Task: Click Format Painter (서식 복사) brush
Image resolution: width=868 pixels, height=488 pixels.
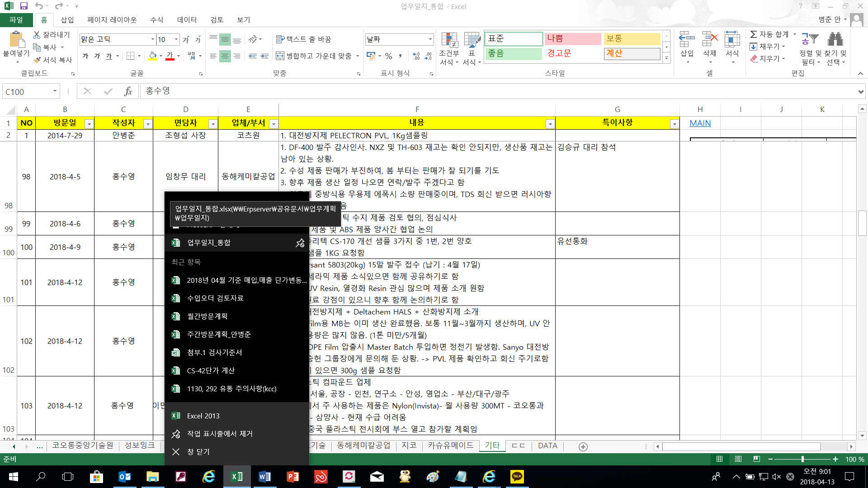Action: 37,60
